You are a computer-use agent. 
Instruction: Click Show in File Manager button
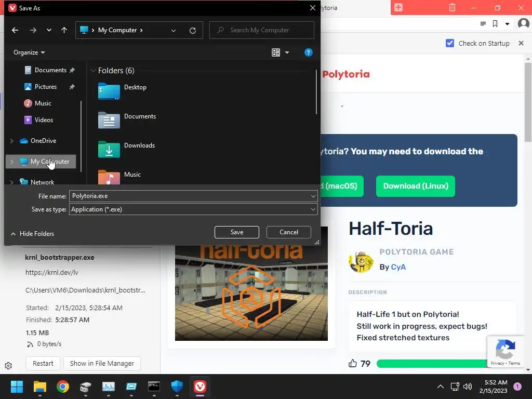102,363
